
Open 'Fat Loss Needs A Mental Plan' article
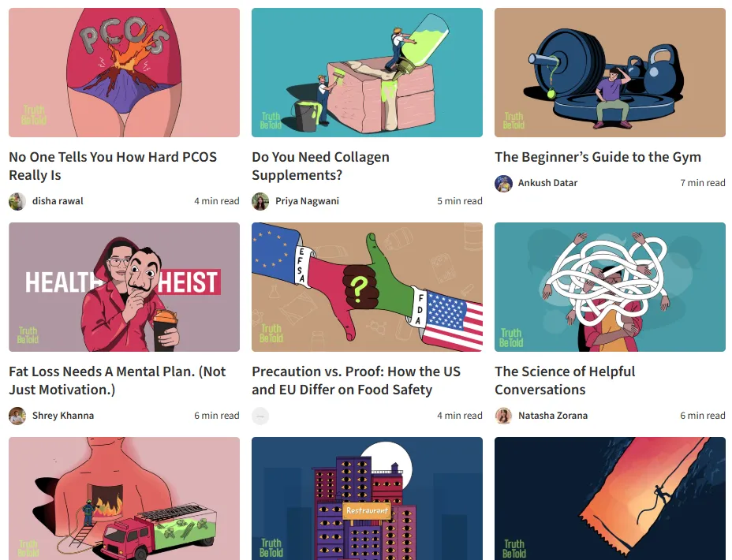tap(118, 381)
